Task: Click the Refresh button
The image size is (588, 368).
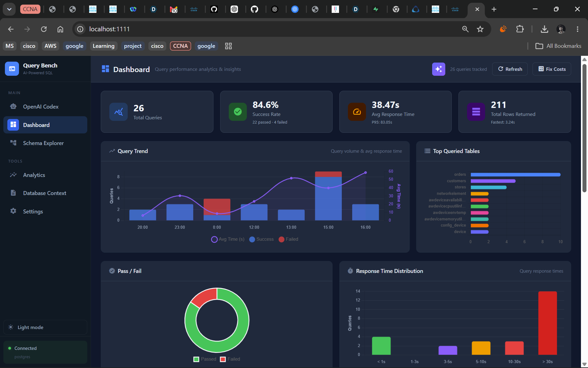Action: (510, 69)
